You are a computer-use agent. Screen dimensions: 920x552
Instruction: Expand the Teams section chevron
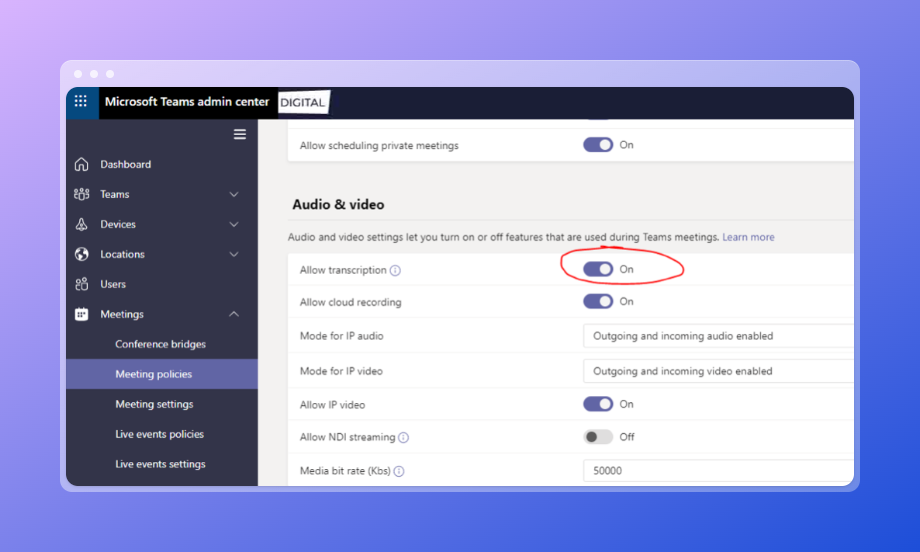234,194
